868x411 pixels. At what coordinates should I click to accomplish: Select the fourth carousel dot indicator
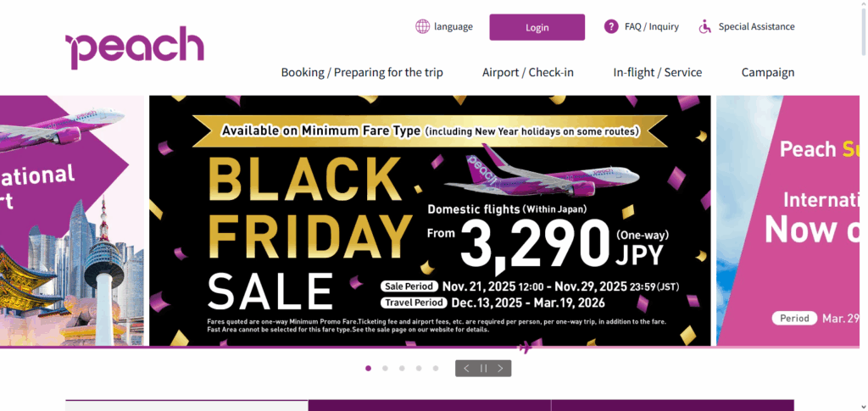coord(419,369)
